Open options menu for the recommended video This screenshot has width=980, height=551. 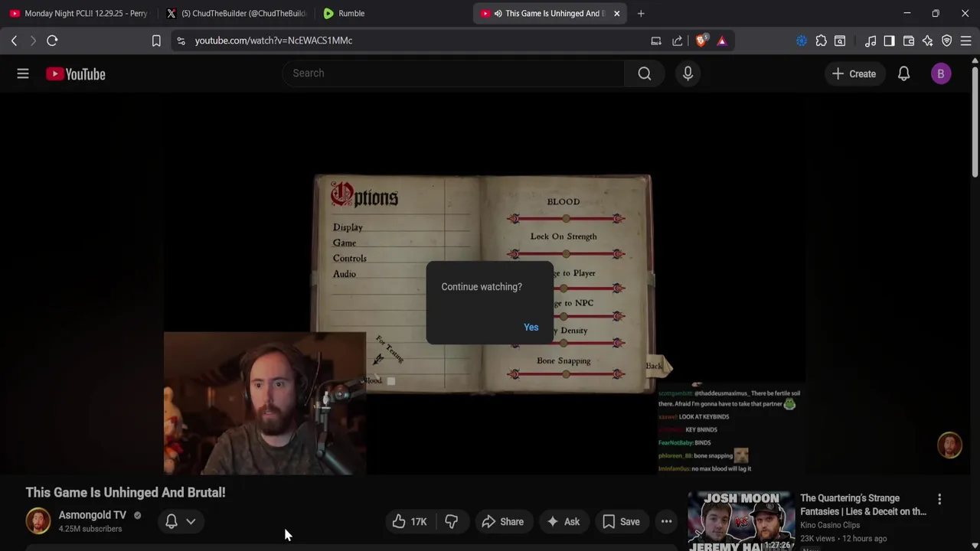(939, 499)
